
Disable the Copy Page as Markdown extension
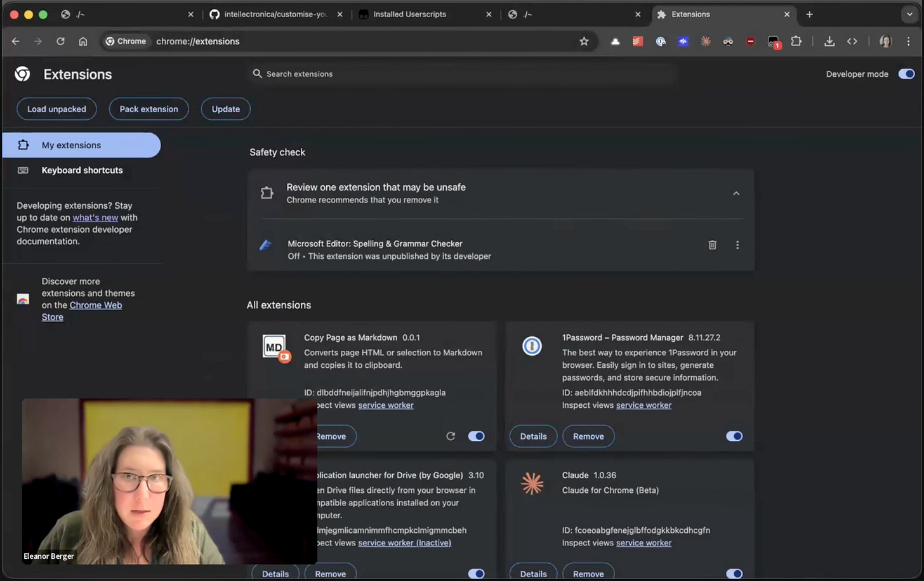tap(476, 436)
